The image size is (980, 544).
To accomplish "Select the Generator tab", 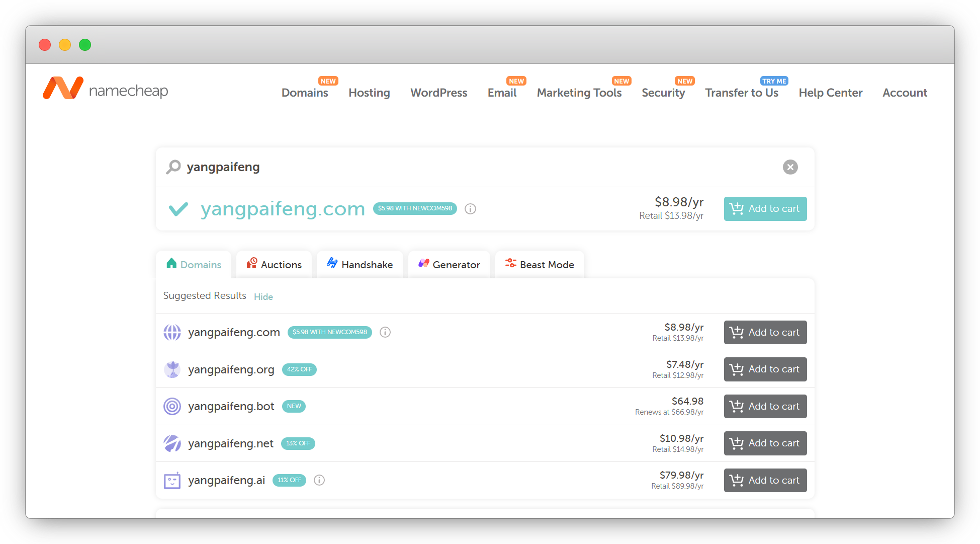I will pos(449,265).
